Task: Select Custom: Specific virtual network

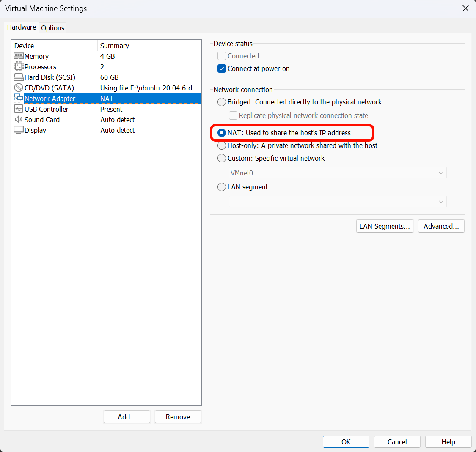Action: click(222, 159)
